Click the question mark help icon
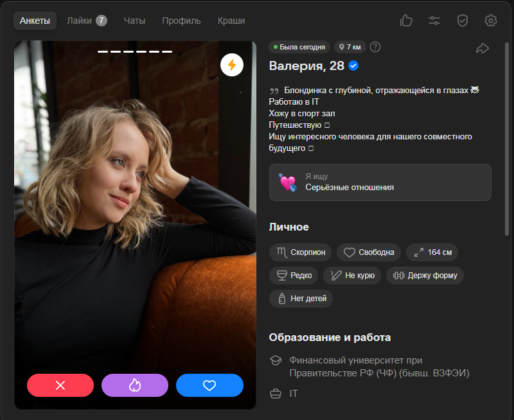Image resolution: width=514 pixels, height=420 pixels. coord(376,47)
